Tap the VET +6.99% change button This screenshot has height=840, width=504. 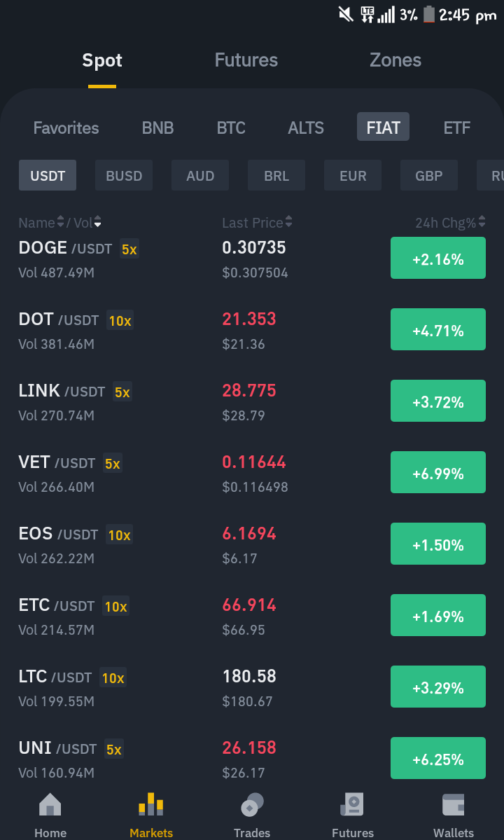coord(438,472)
